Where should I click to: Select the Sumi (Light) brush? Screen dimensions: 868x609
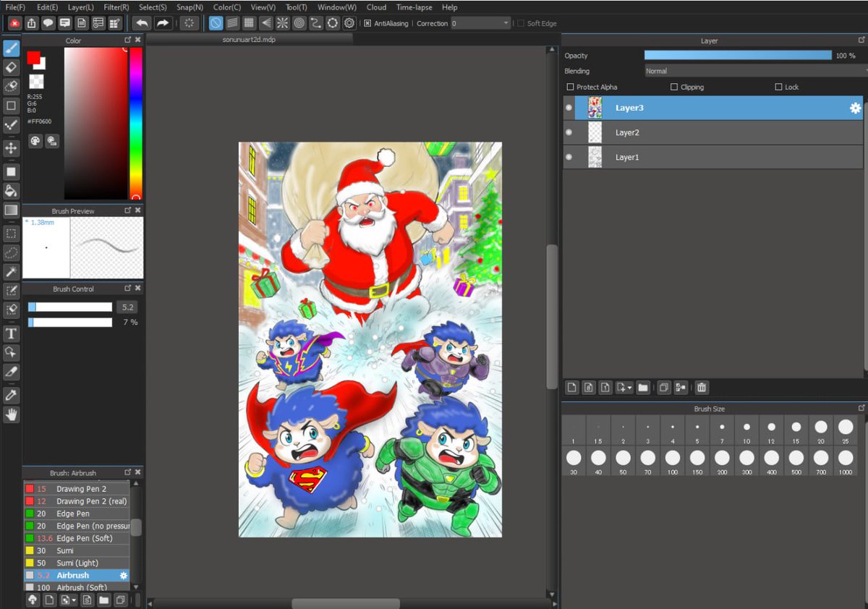(77, 563)
